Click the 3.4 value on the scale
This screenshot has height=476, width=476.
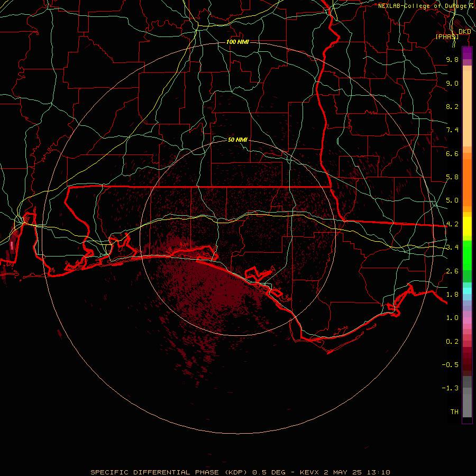[x=452, y=248]
